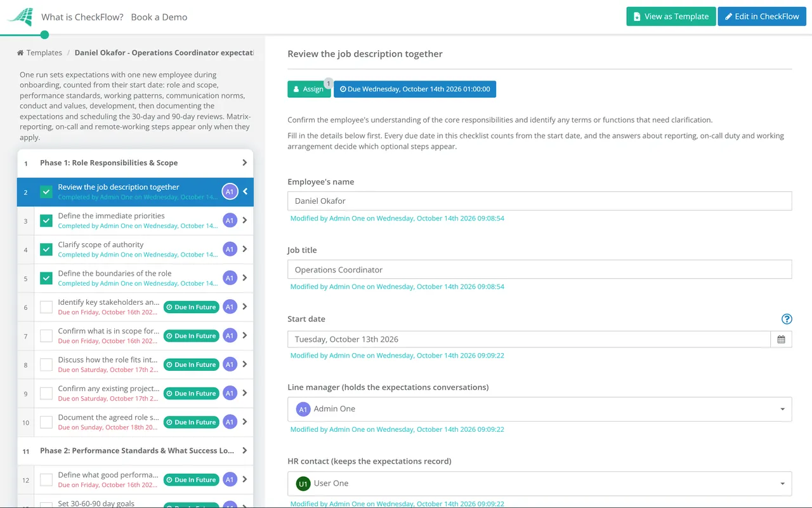Click the A1 avatar on Define the immediate priorities
The image size is (812, 508).
pos(230,220)
